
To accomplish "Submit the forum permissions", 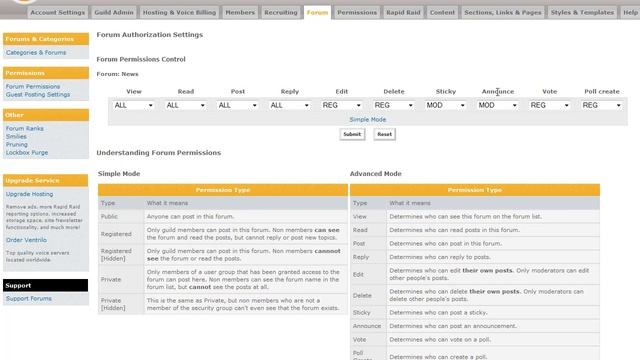I will point(352,134).
